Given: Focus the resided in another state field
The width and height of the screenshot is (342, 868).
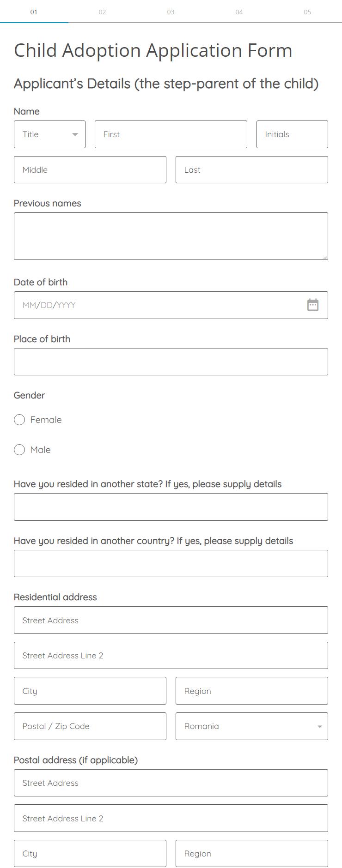Looking at the screenshot, I should [x=171, y=507].
